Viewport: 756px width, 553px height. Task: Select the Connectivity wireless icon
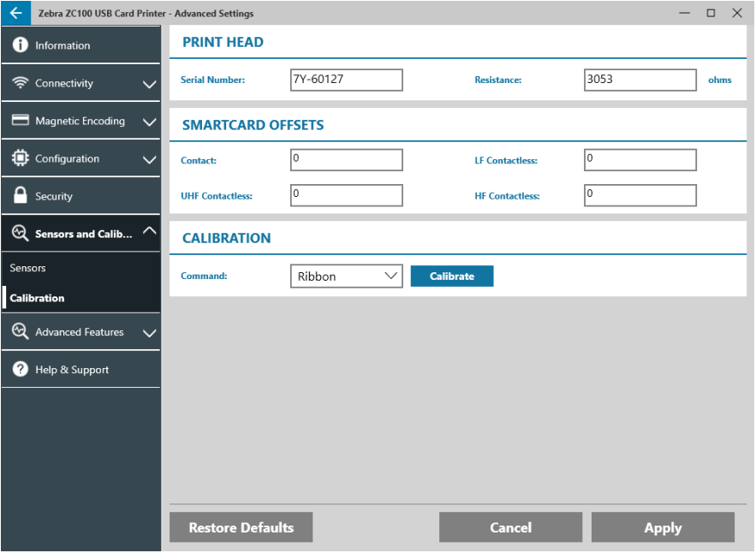coord(20,83)
